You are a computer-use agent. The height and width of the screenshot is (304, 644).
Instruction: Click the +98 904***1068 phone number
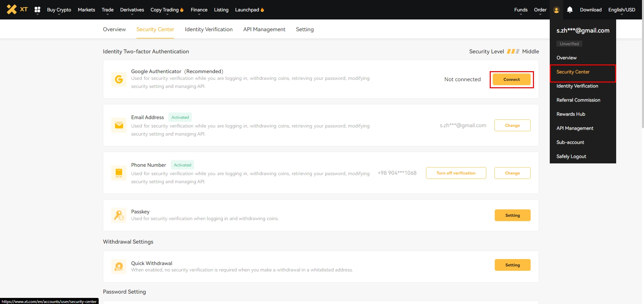[397, 173]
